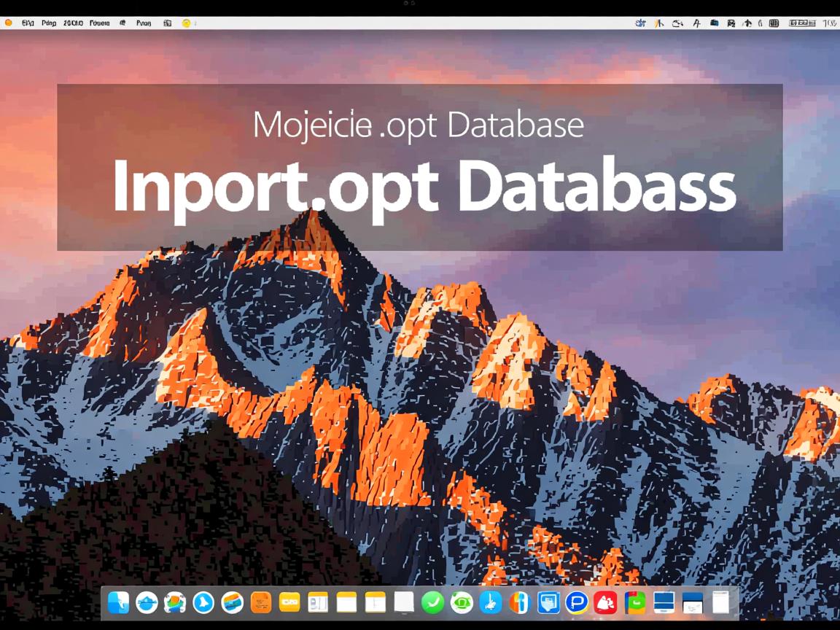Open the blue broom app in dock
The image size is (840, 630).
point(490,602)
